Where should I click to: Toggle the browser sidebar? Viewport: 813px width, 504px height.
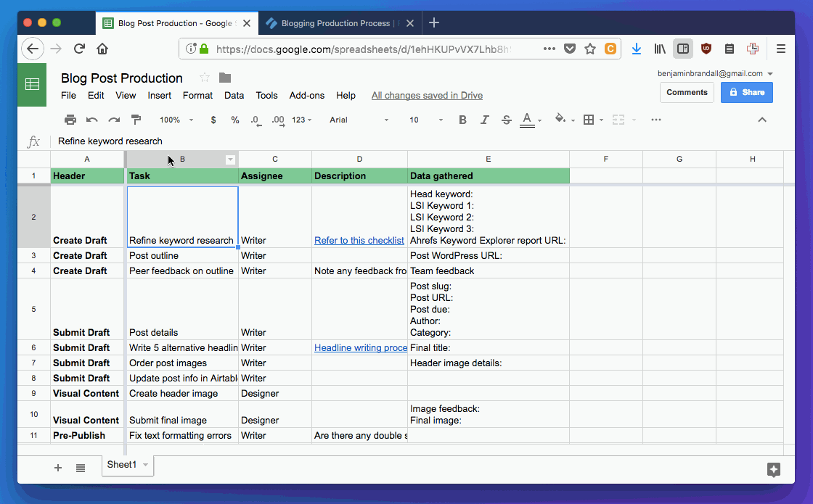click(683, 49)
